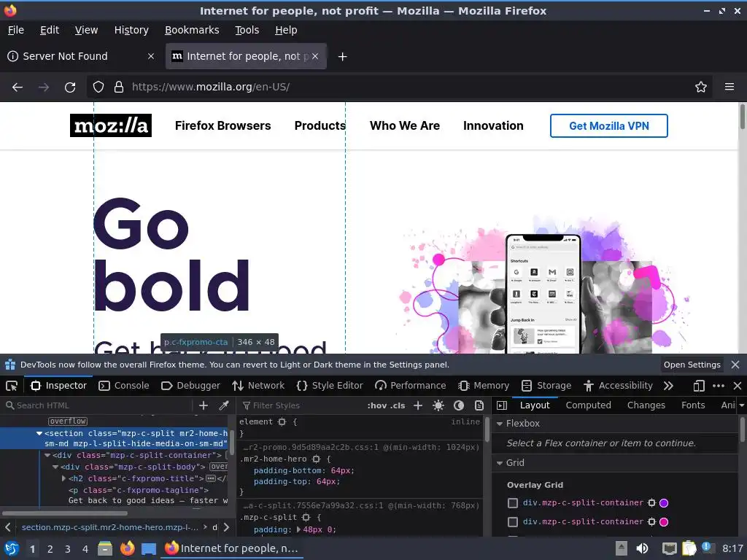Switch to Server Not Found tab

click(x=81, y=56)
